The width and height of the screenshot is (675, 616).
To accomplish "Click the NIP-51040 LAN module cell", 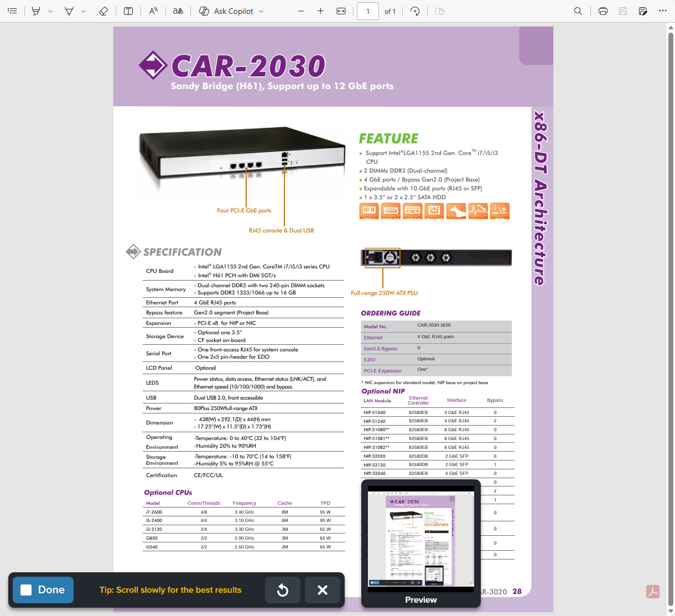I will point(375,412).
